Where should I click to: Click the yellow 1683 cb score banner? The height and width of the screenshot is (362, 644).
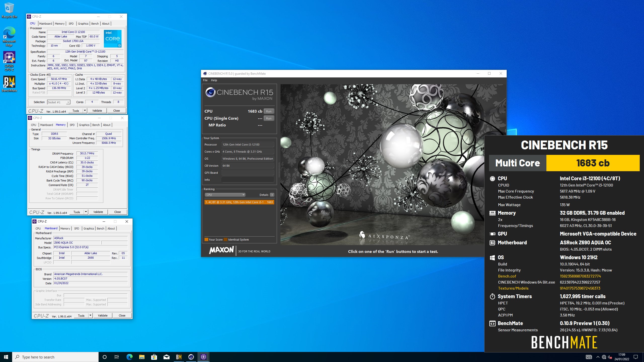pos(593,163)
